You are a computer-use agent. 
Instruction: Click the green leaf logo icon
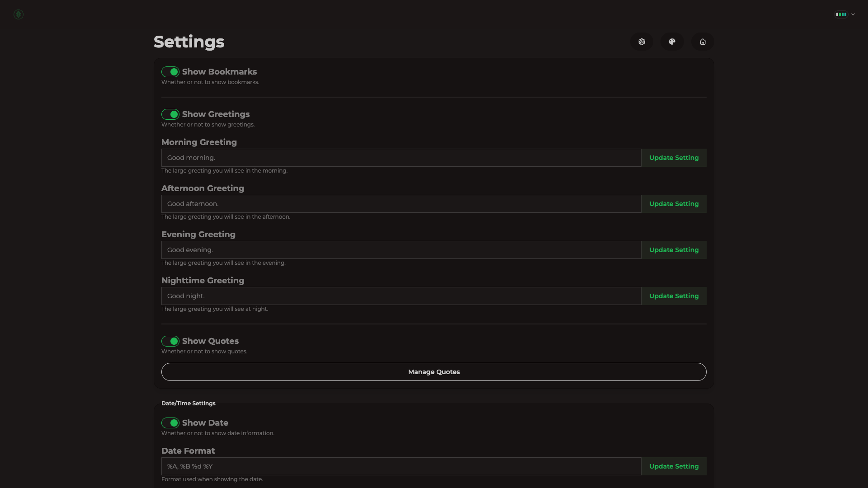click(19, 14)
